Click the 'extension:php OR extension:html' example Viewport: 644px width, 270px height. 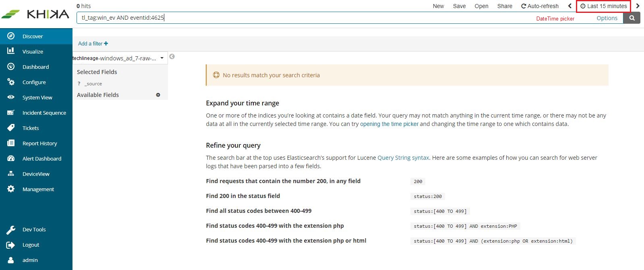pos(493,241)
